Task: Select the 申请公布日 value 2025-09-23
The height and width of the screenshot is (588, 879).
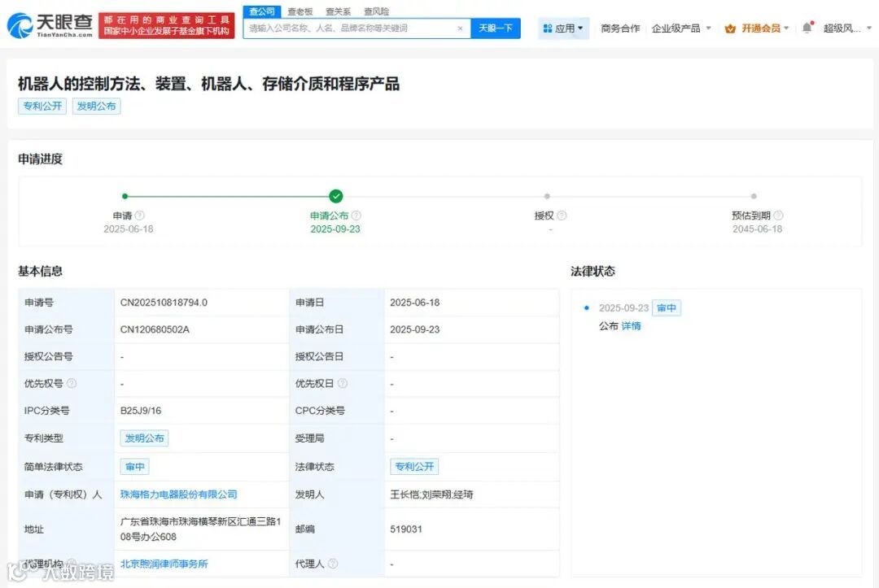Action: click(415, 329)
